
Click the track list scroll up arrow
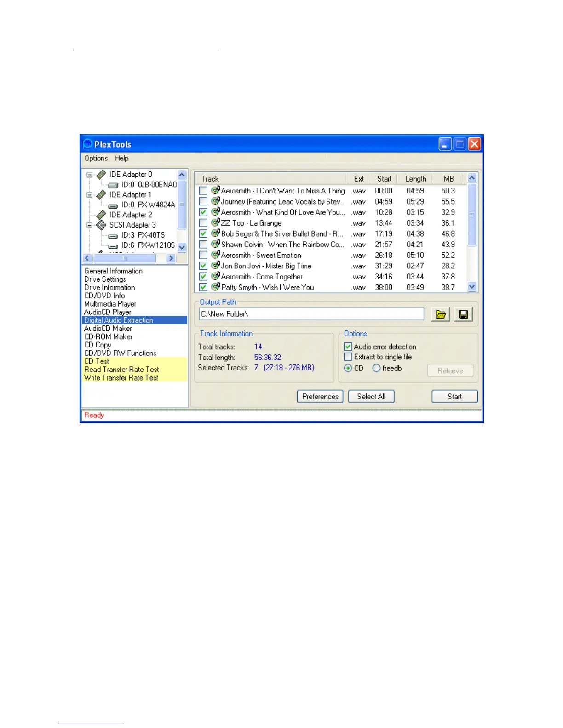(472, 178)
